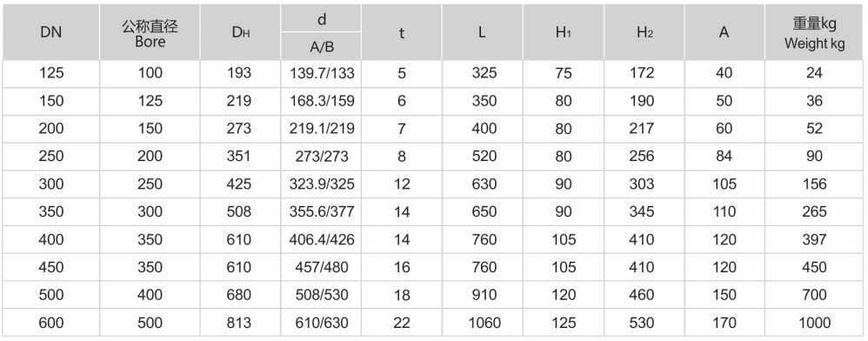868x341 pixels.
Task: Click DN value 125 in first row
Action: point(51,74)
